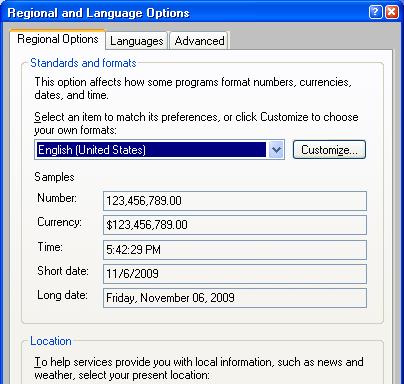Click the Time sample 5:42:29 PM
The image size is (404, 384).
pyautogui.click(x=235, y=250)
